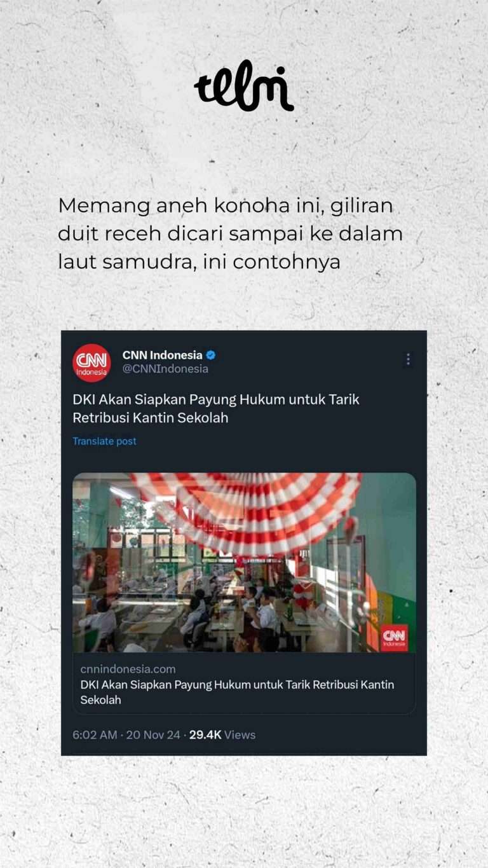Open the CNN Indonesia round profile avatar
This screenshot has width=488, height=868.
[x=91, y=363]
